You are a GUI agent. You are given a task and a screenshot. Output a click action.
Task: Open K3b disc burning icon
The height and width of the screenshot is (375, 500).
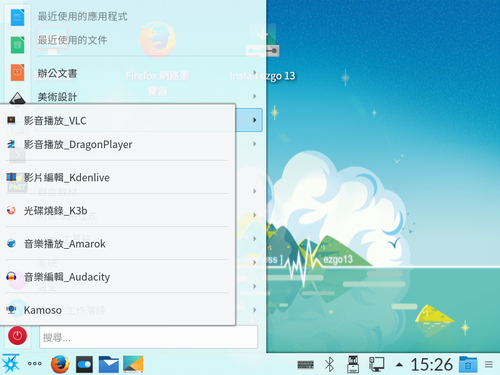[x=11, y=210]
